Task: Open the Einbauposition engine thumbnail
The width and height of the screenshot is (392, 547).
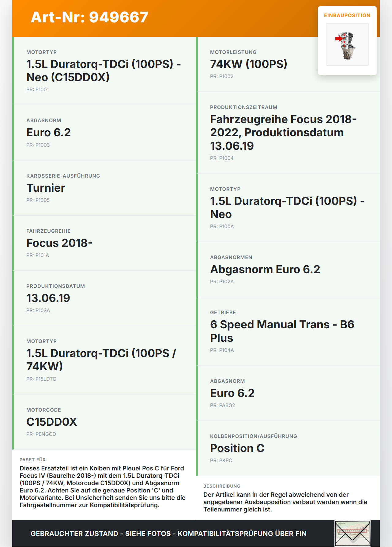Action: click(347, 45)
